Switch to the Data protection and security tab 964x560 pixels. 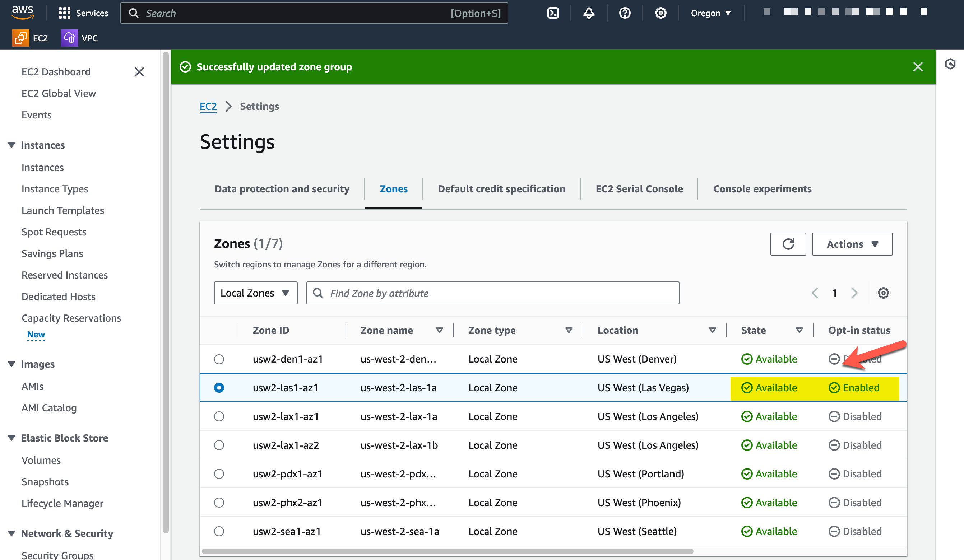coord(281,188)
